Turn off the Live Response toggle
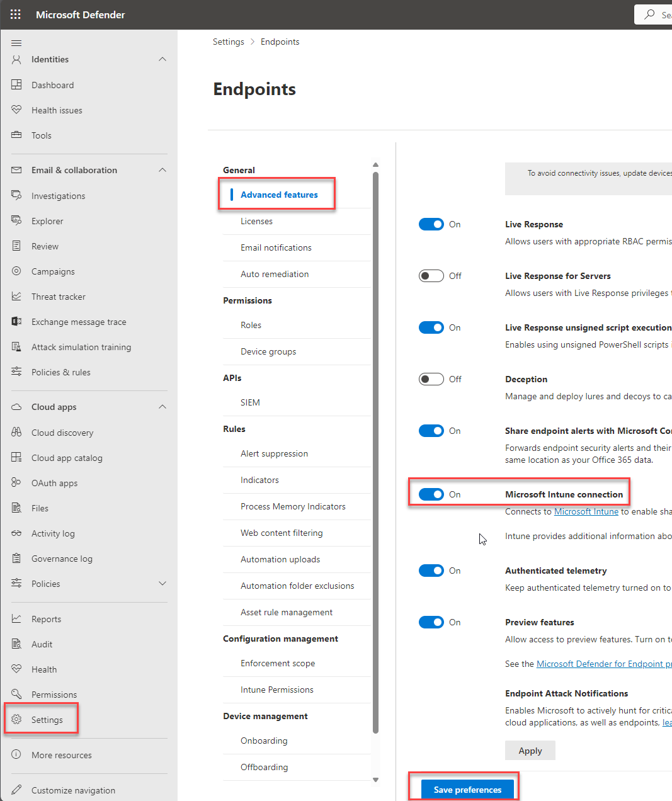Screen dimensions: 672x801 431,224
